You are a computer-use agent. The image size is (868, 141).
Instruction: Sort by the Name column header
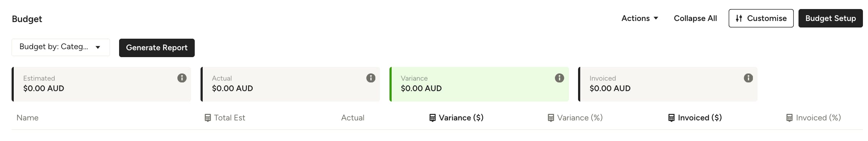[28, 118]
